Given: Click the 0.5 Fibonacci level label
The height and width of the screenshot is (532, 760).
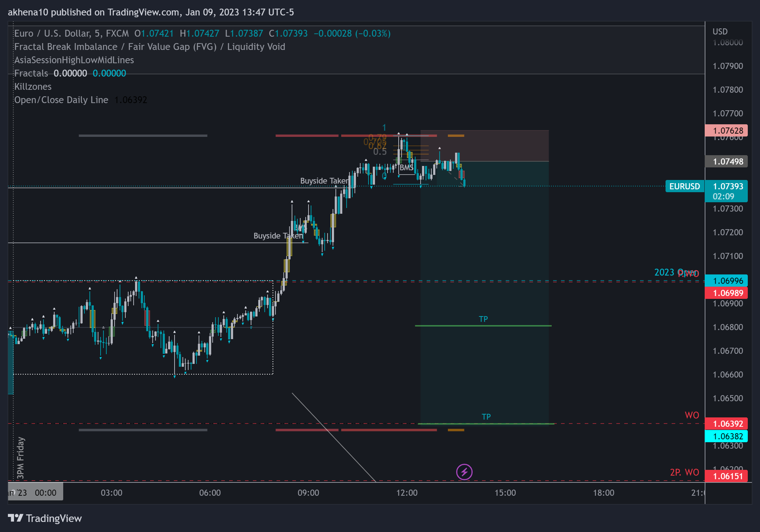Looking at the screenshot, I should [x=380, y=152].
